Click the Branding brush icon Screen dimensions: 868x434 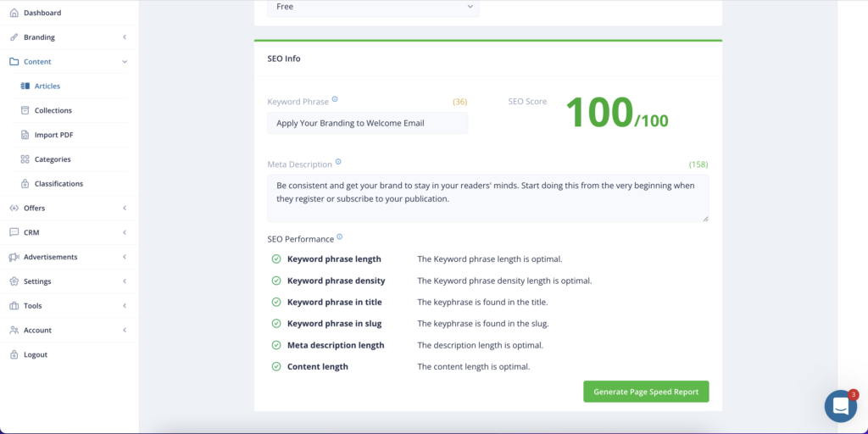(x=14, y=37)
